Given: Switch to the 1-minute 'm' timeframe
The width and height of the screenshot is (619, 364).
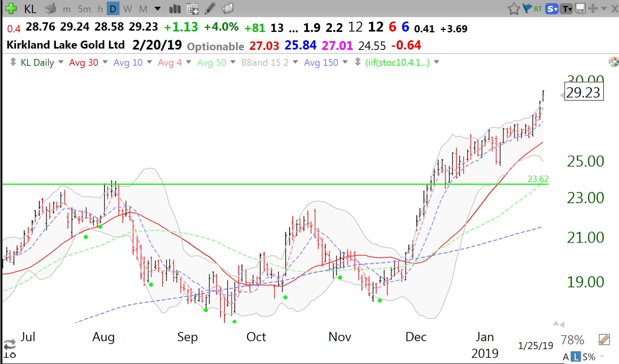Looking at the screenshot, I should [x=67, y=9].
